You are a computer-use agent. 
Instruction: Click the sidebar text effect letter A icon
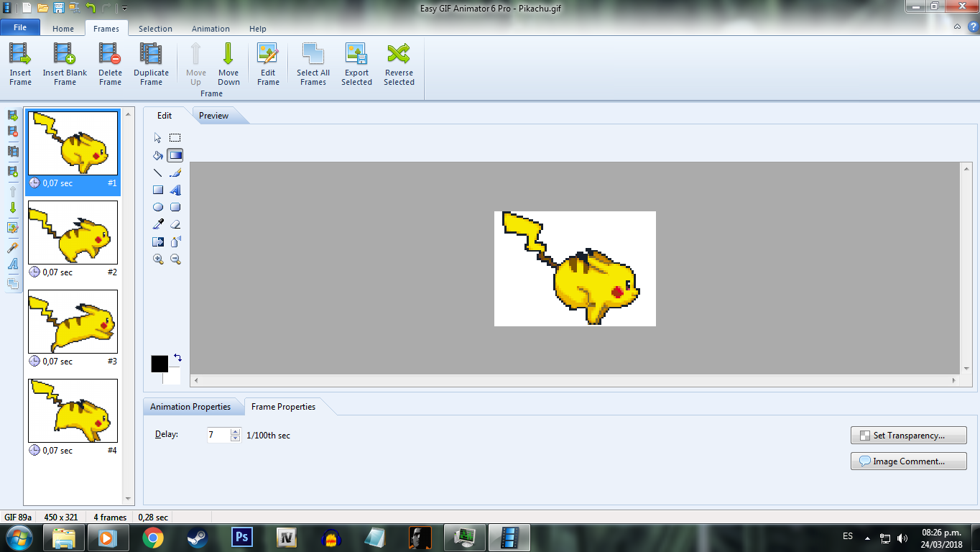click(x=12, y=264)
